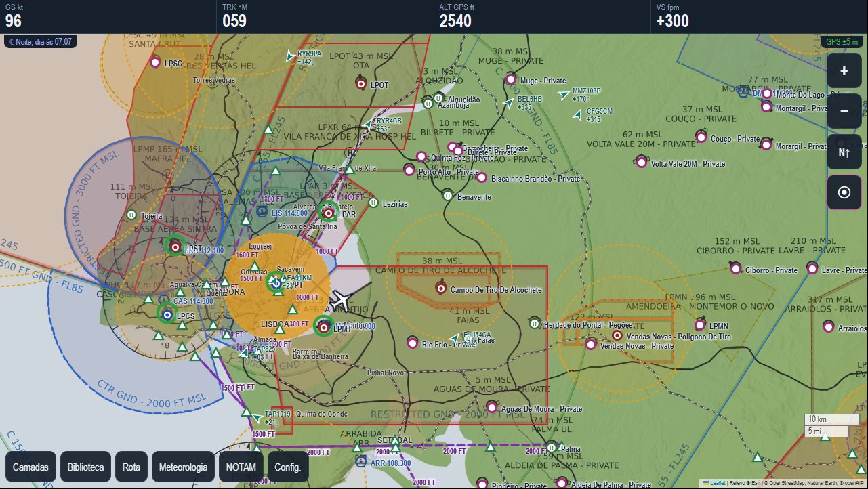Select the TAP1019 traffic aircraft
The image size is (868, 489).
point(257,417)
